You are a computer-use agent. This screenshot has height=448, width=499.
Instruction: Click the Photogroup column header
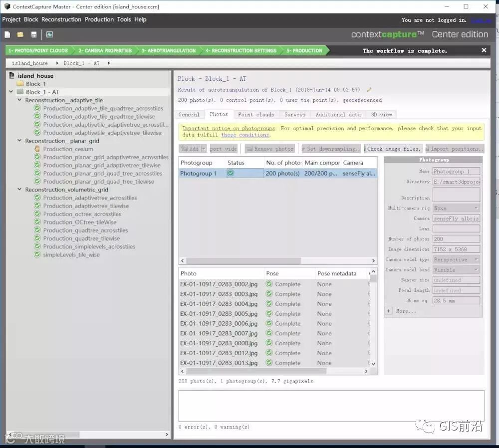203,163
